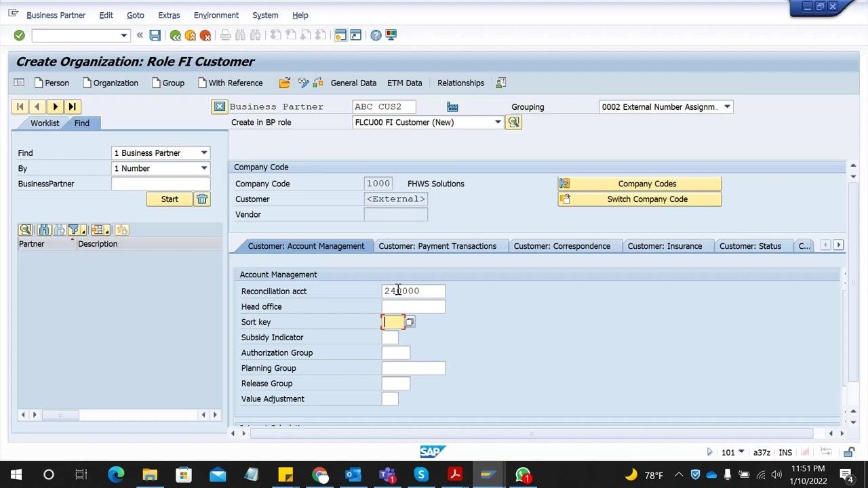868x488 pixels.
Task: Open the Goto menu
Action: click(x=136, y=15)
